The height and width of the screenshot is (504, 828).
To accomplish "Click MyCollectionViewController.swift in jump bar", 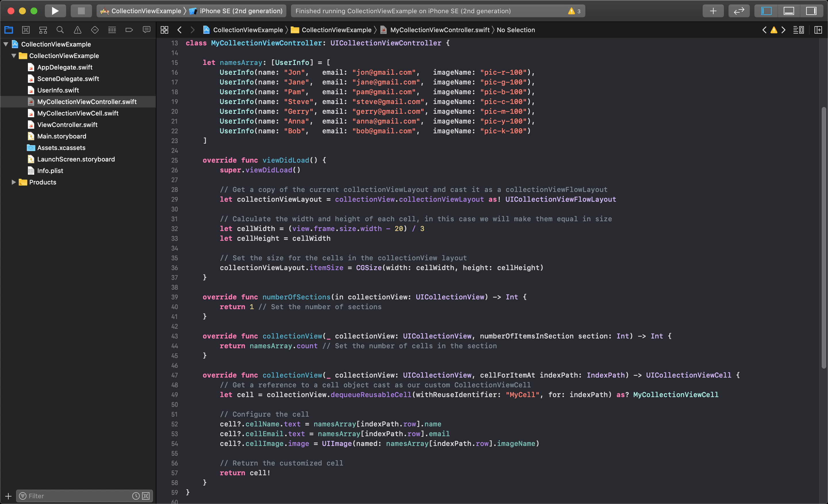I will [x=435, y=30].
